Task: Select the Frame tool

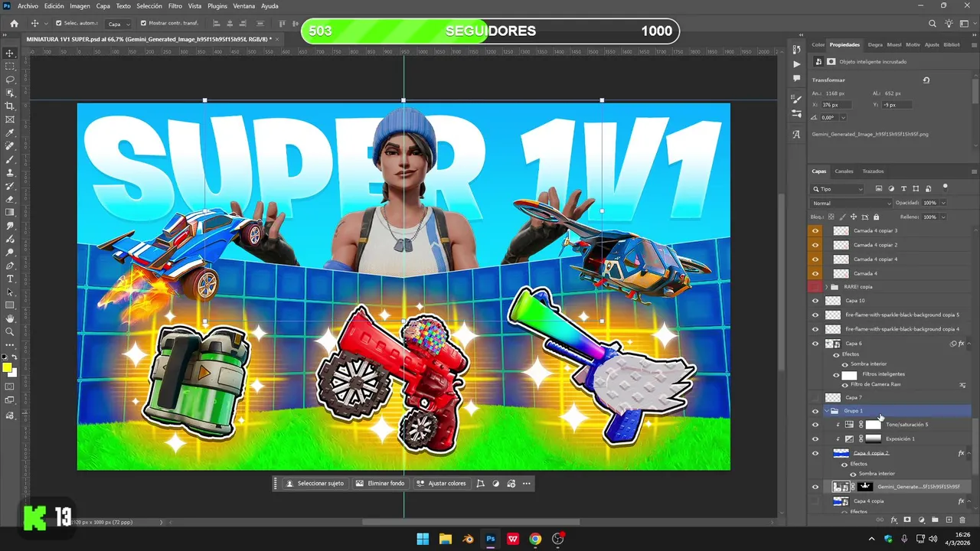Action: [10, 119]
